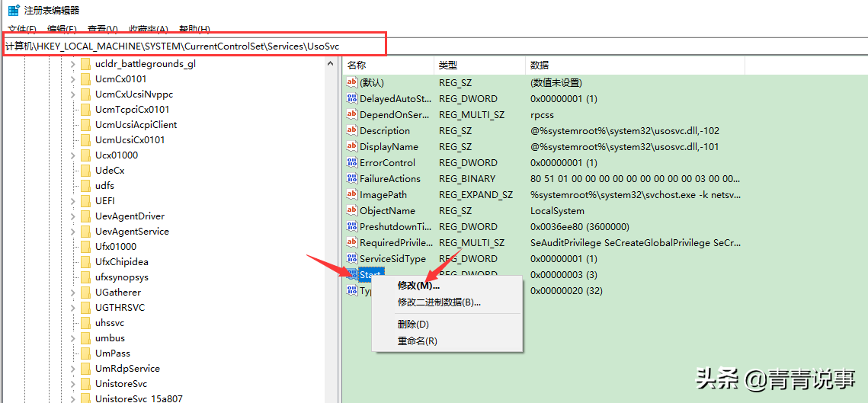This screenshot has width=868, height=403.
Task: Click the ServiceSidType DWORD value icon
Action: pyautogui.click(x=351, y=258)
